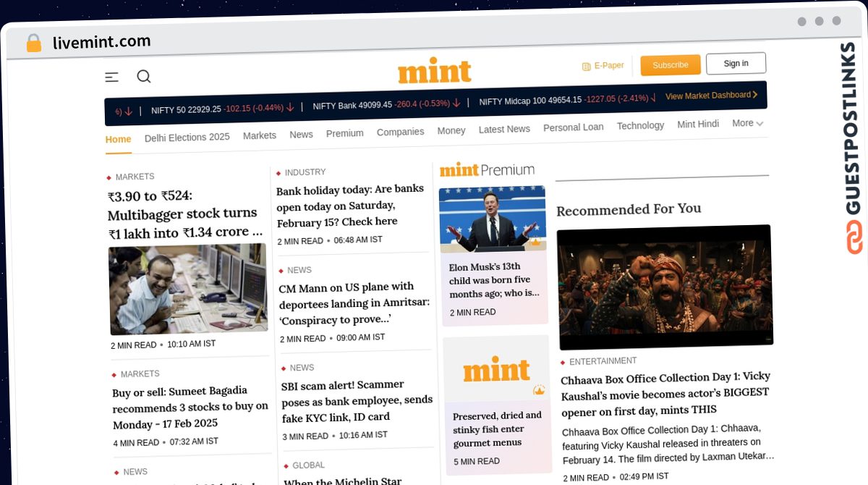The image size is (868, 485).
Task: Click Chhaava movie thumbnail
Action: pyautogui.click(x=665, y=287)
